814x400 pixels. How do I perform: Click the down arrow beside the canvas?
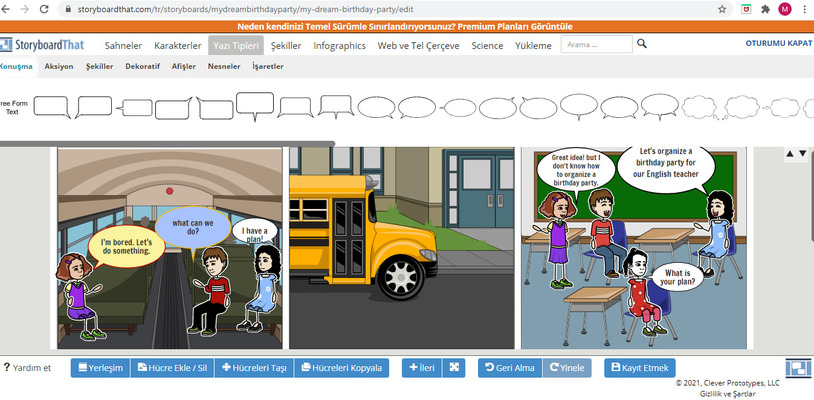[802, 154]
